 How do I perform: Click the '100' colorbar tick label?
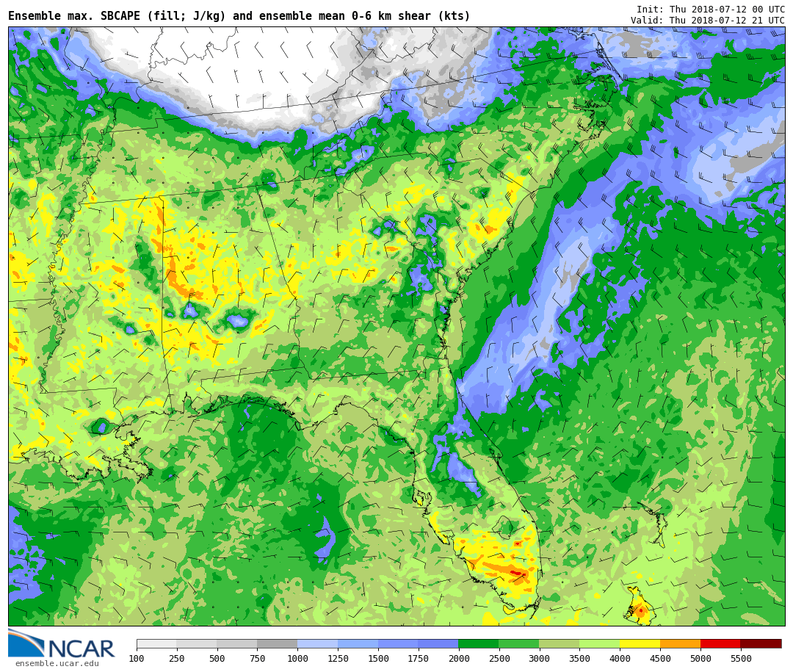(x=137, y=659)
